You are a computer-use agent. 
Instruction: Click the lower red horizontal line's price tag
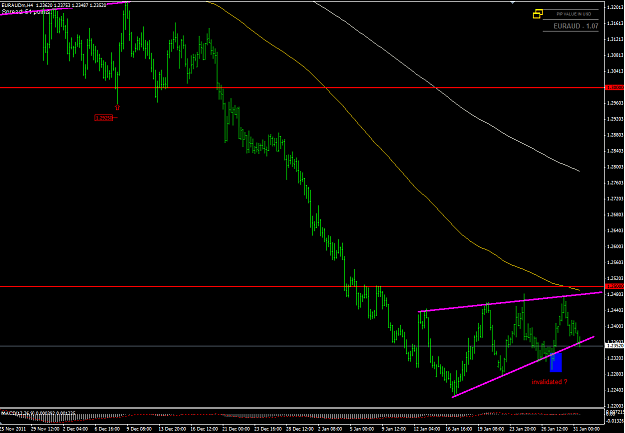click(615, 286)
